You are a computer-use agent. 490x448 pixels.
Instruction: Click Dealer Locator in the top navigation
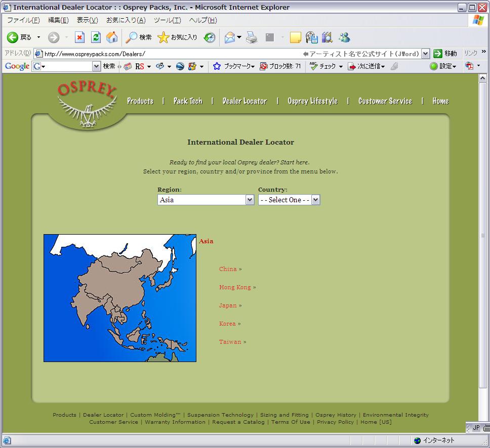(x=244, y=101)
